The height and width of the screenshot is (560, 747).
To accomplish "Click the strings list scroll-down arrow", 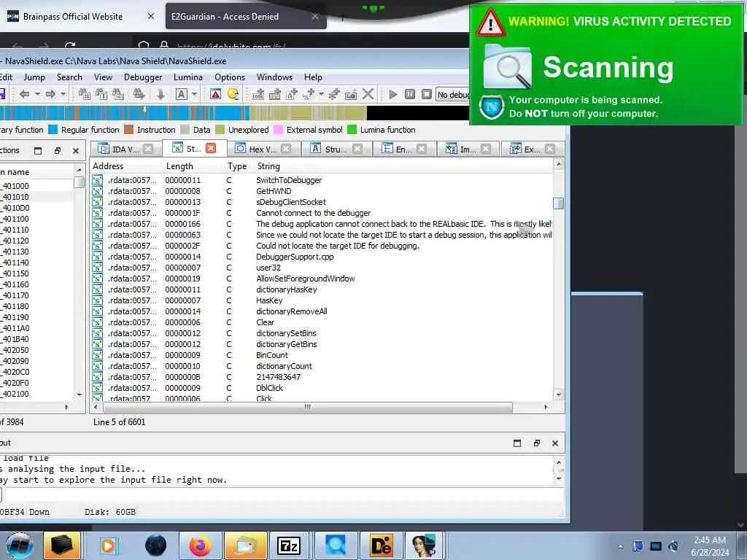I will (x=558, y=394).
